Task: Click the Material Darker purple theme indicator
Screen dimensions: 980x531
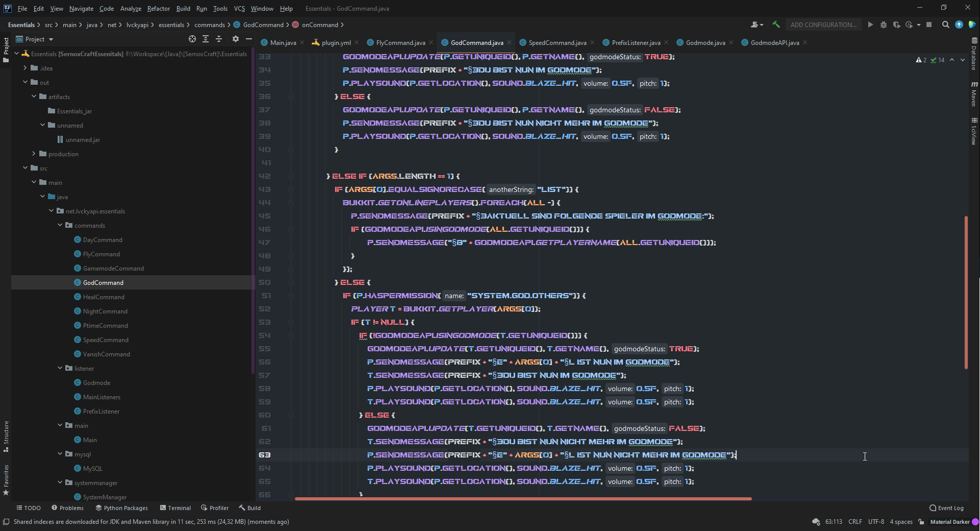Action: pyautogui.click(x=975, y=522)
